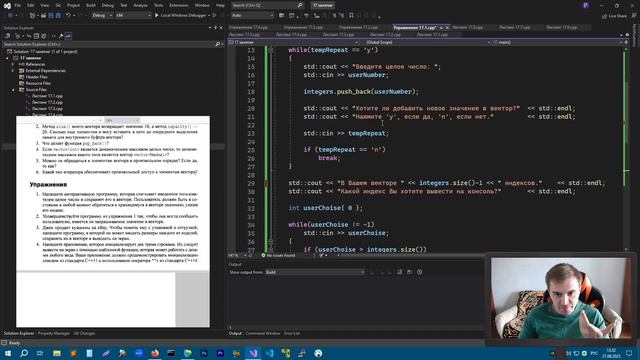Click the Live Share icon
Screen dimensions: 640x360
click(x=604, y=16)
